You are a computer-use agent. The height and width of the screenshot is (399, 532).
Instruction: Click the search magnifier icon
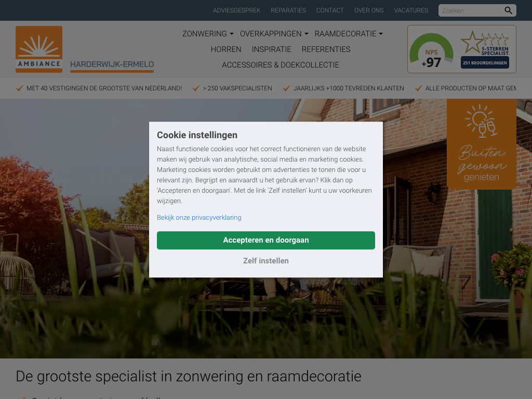click(x=508, y=10)
